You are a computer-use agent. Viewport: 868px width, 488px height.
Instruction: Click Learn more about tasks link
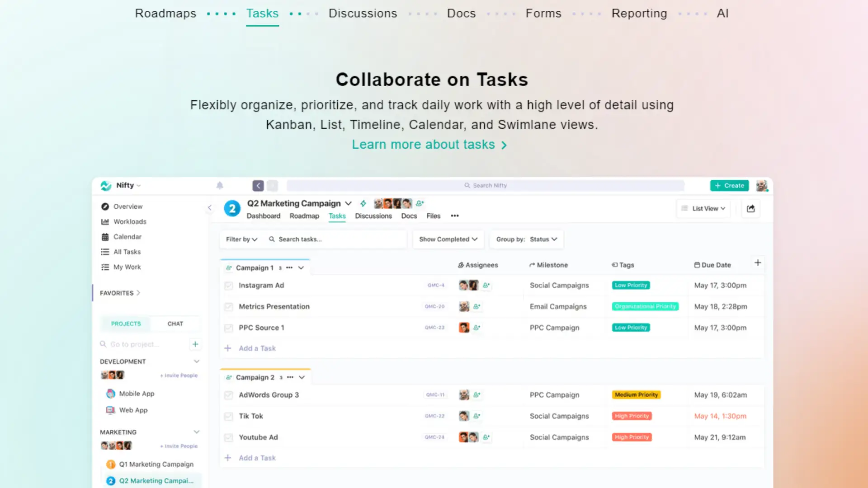(429, 145)
